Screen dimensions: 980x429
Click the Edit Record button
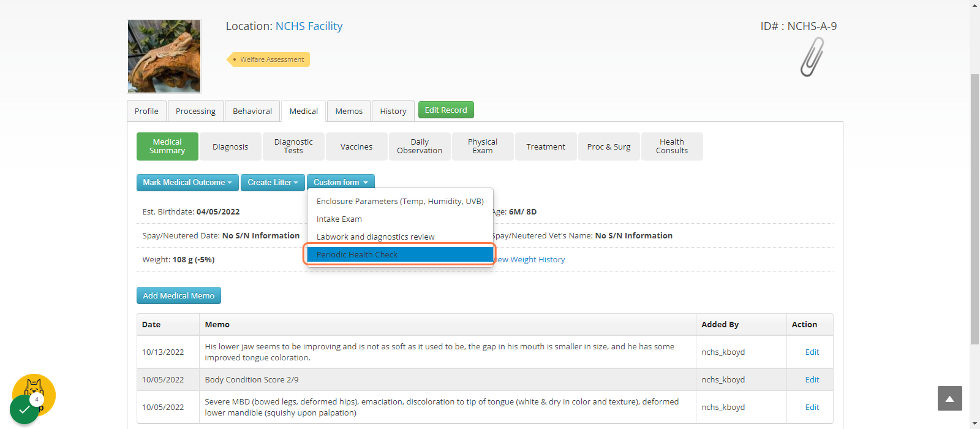coord(446,110)
